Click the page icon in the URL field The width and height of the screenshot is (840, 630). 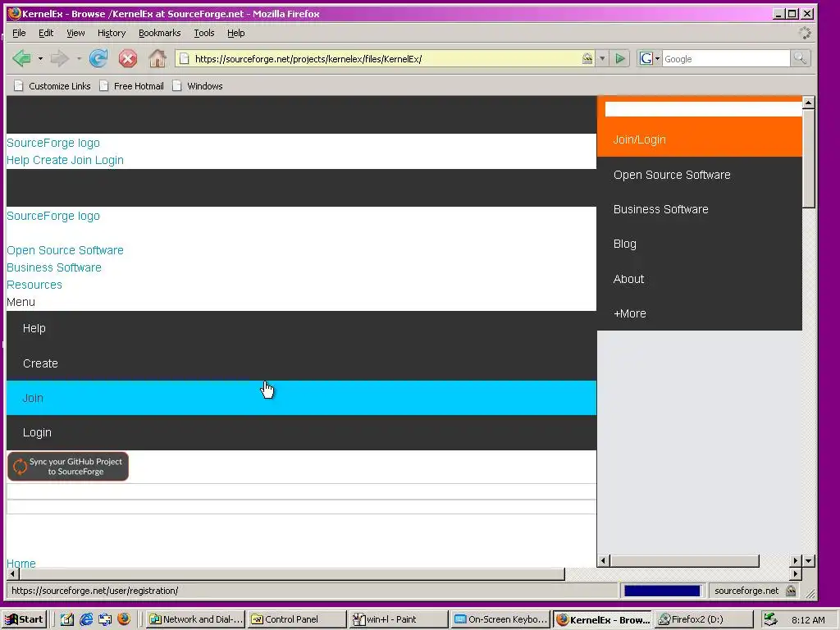click(185, 59)
